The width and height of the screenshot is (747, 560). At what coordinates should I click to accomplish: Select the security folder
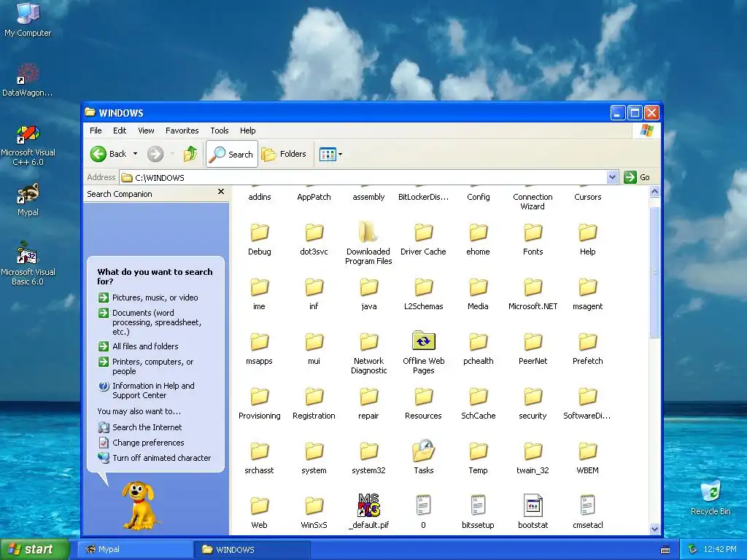click(x=533, y=403)
